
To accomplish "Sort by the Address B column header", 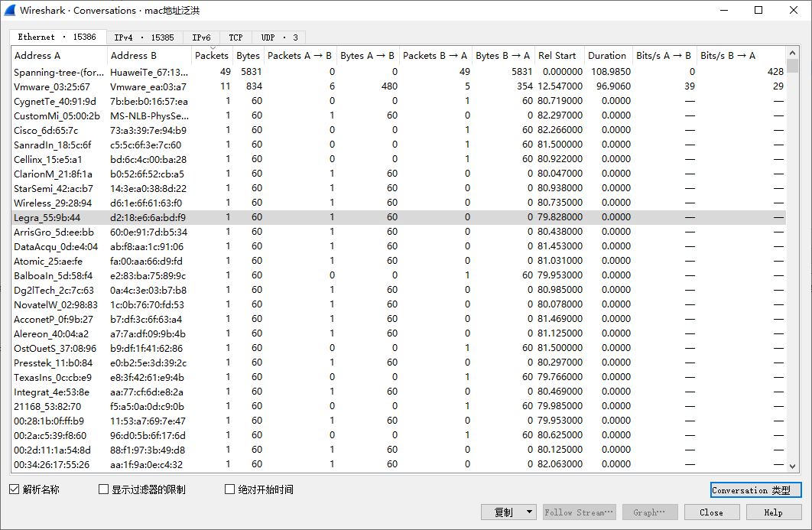I will point(149,55).
